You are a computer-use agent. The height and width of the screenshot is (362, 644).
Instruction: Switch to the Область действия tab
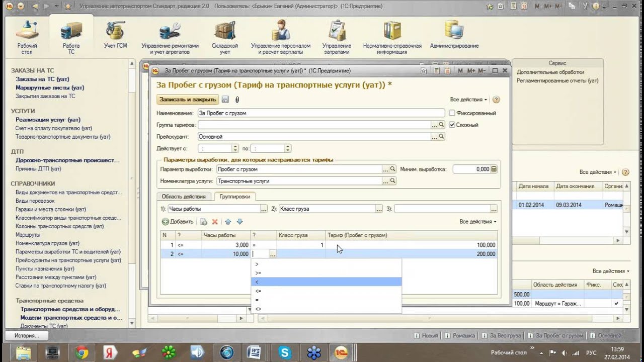(x=184, y=197)
